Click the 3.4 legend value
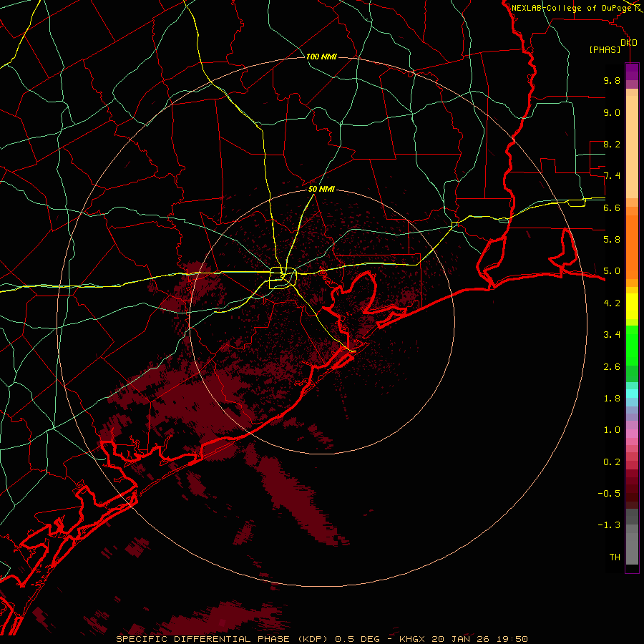The image size is (644, 644). coord(612,335)
